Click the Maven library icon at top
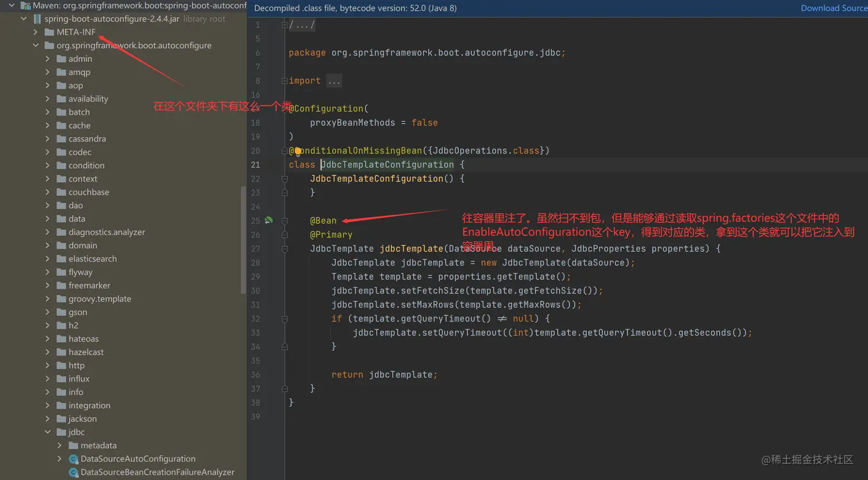This screenshot has height=480, width=868. pyautogui.click(x=25, y=6)
